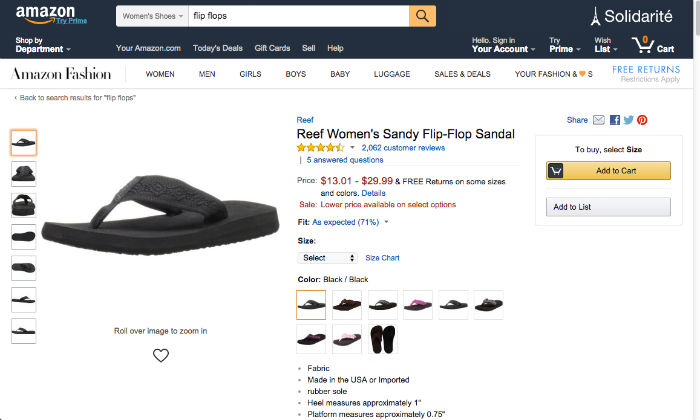
Task: Click the orange search magnifier button
Action: 422,16
